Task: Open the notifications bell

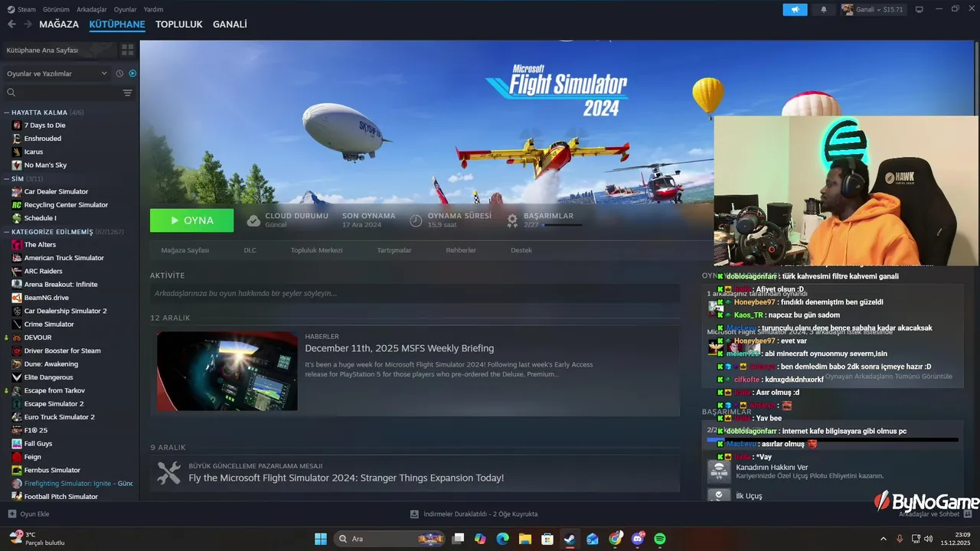Action: 824,9
